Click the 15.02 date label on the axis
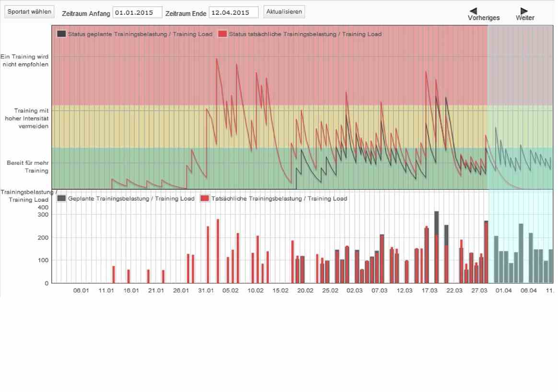This screenshot has height=392, width=558. point(280,290)
